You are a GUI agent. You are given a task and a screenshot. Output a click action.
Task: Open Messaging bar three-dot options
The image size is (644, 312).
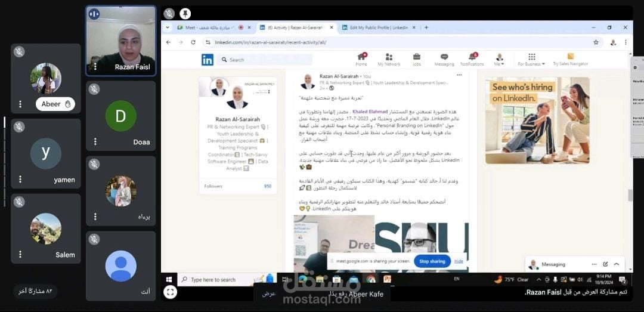click(x=595, y=264)
